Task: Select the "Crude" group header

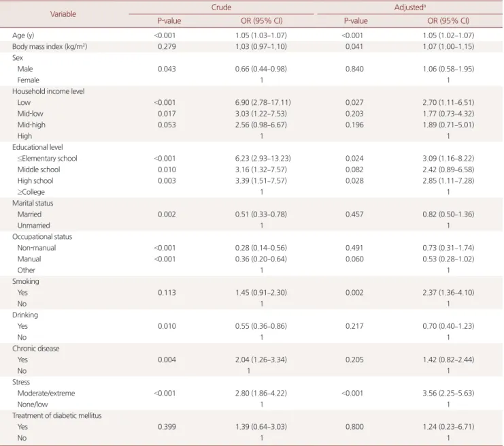Action: (221, 7)
